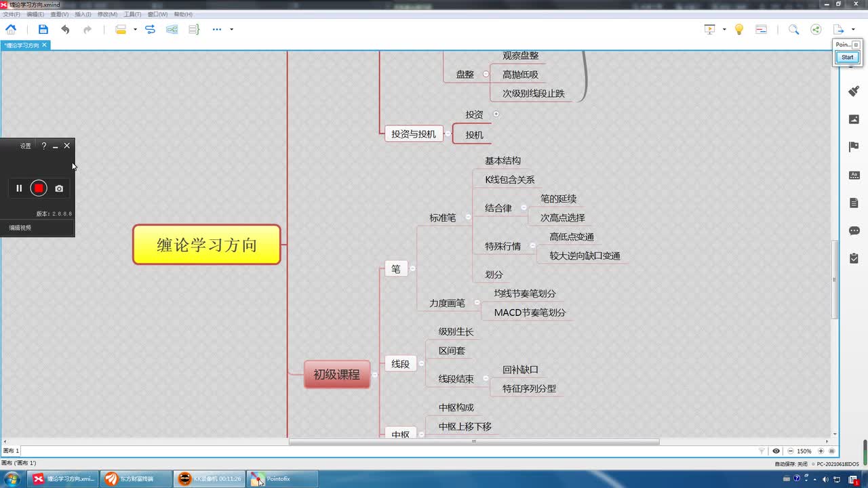Image resolution: width=868 pixels, height=488 pixels.
Task: Collapse the 盘整 topic
Action: point(486,74)
